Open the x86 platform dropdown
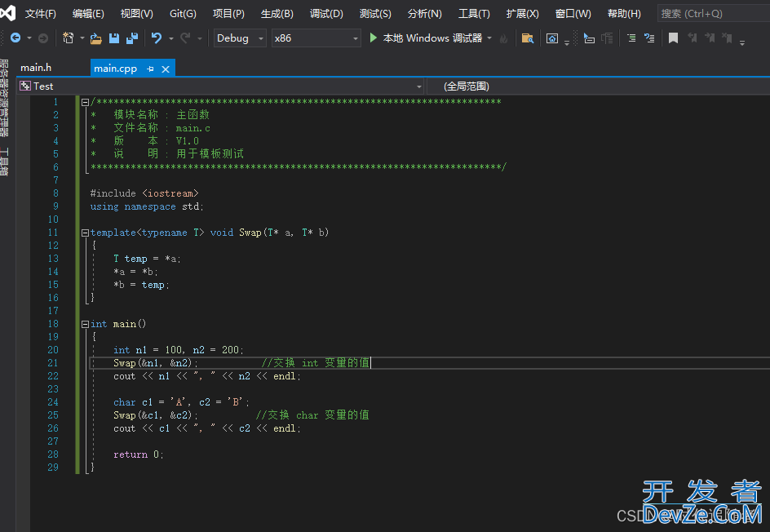This screenshot has height=532, width=770. 316,38
